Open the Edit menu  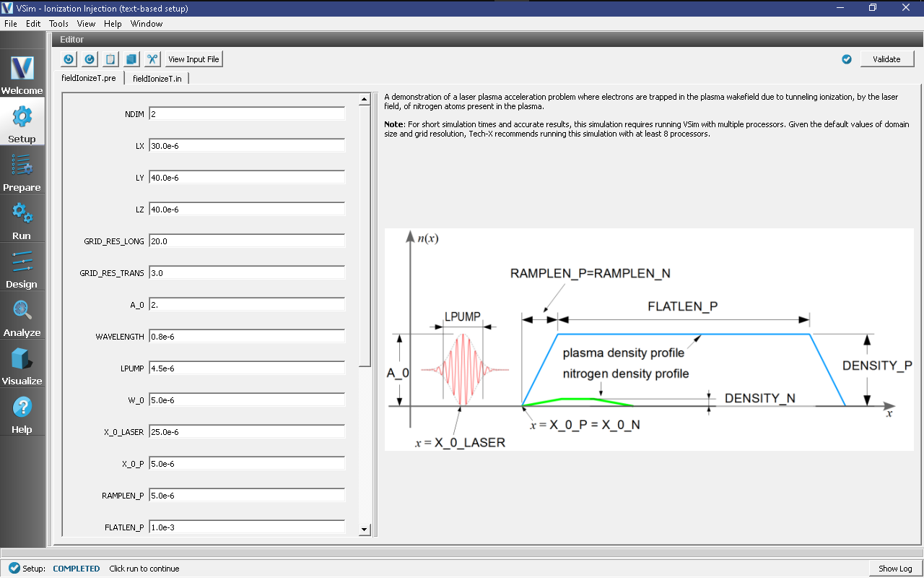33,23
